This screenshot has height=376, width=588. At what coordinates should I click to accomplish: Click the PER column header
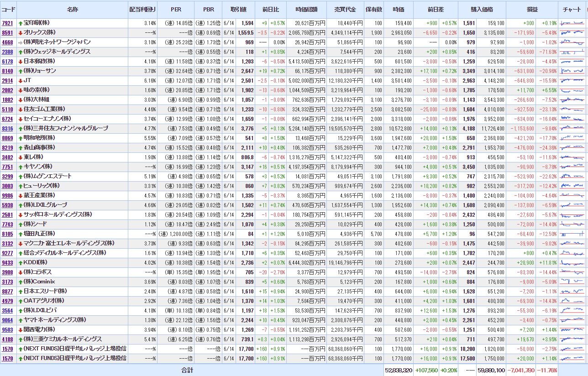(176, 9)
